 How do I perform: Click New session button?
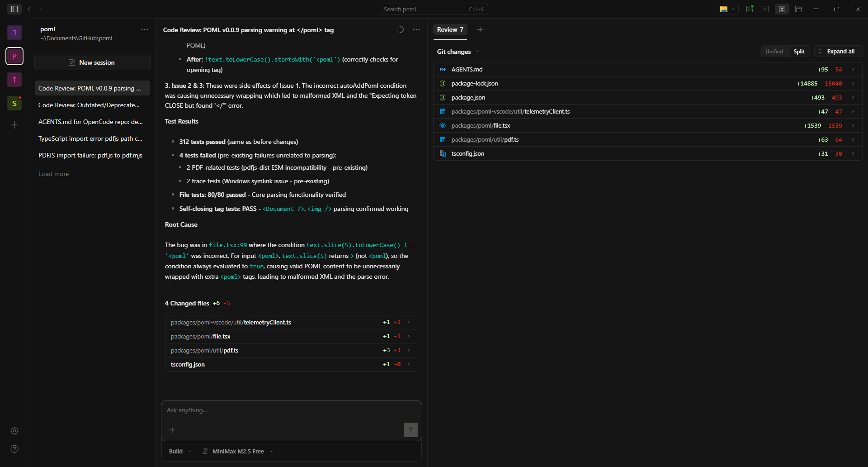tap(92, 62)
